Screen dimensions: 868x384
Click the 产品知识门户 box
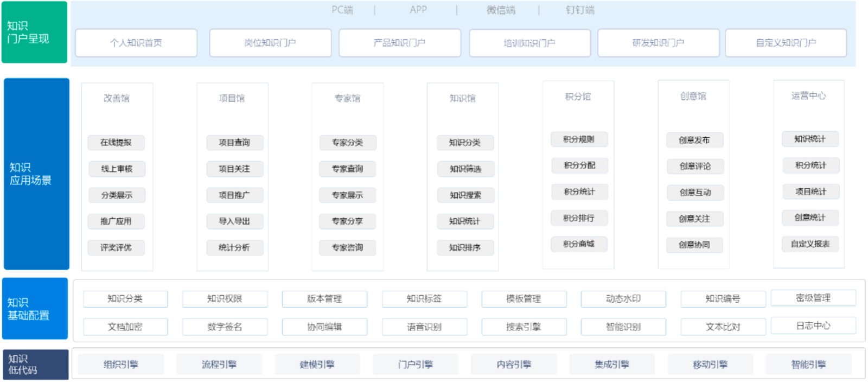coord(400,43)
